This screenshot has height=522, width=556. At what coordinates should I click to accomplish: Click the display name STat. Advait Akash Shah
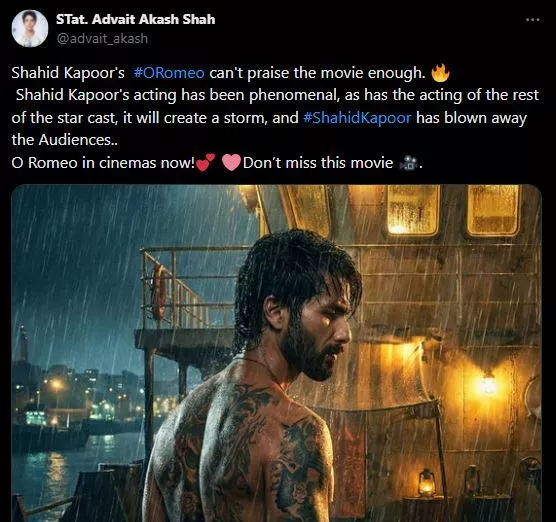coord(135,20)
